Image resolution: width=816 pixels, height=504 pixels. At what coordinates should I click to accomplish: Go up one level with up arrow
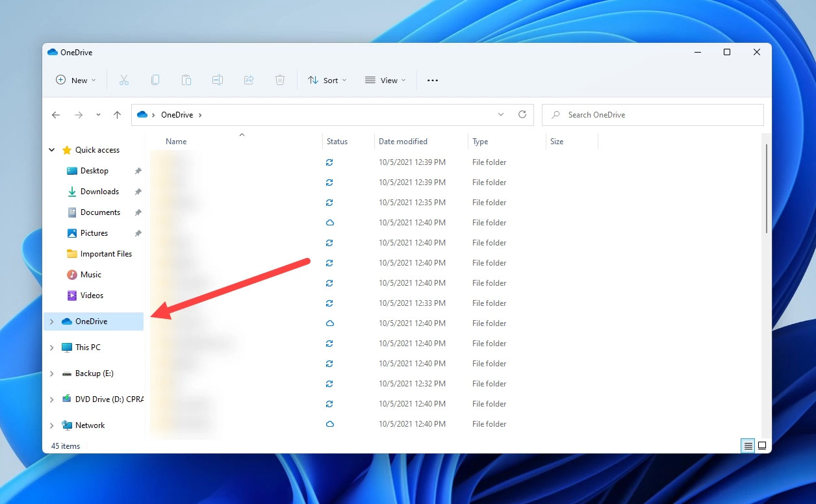click(x=117, y=115)
